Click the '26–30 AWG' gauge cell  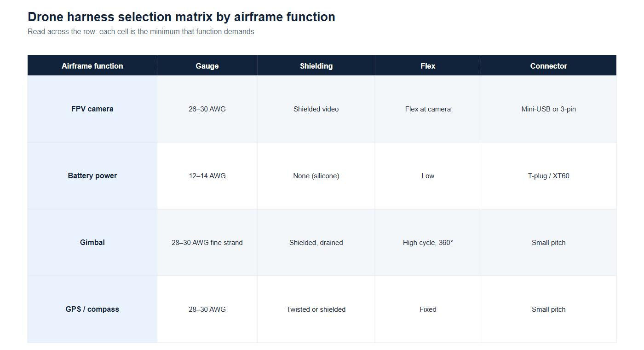tap(207, 109)
